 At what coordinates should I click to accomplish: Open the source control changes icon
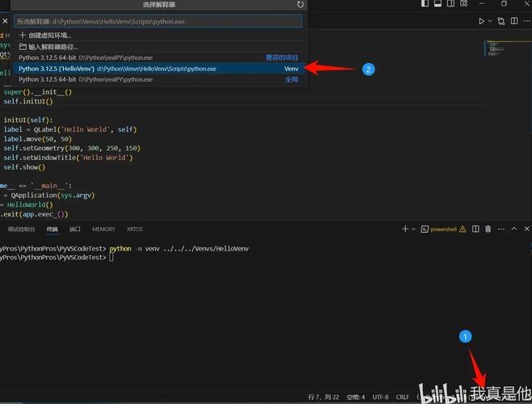501,21
